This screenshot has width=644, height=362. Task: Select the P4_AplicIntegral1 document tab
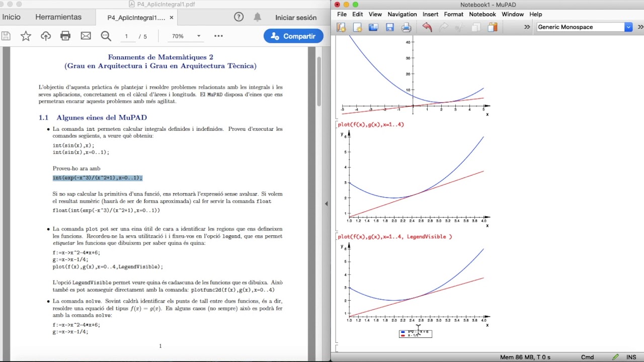136,18
